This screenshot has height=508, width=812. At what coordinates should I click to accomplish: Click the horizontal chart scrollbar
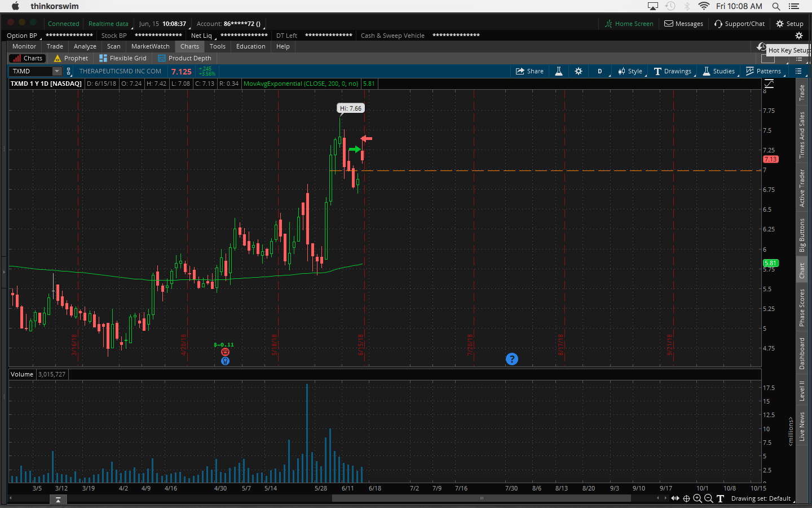click(482, 498)
